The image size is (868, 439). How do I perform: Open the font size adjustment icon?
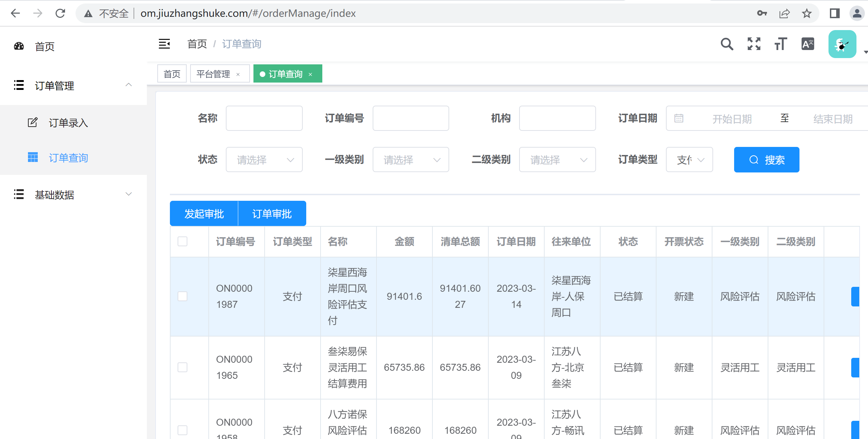pos(781,44)
